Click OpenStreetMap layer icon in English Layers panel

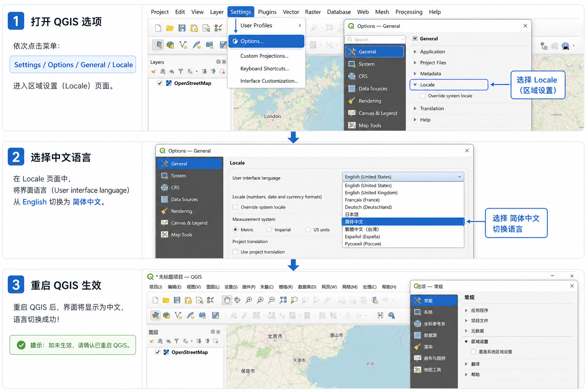[x=168, y=83]
